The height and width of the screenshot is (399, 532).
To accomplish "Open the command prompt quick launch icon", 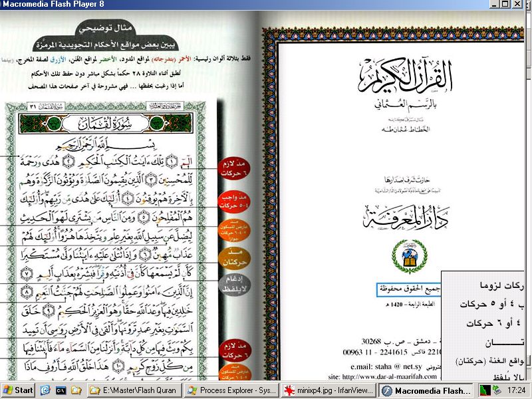I will point(61,390).
